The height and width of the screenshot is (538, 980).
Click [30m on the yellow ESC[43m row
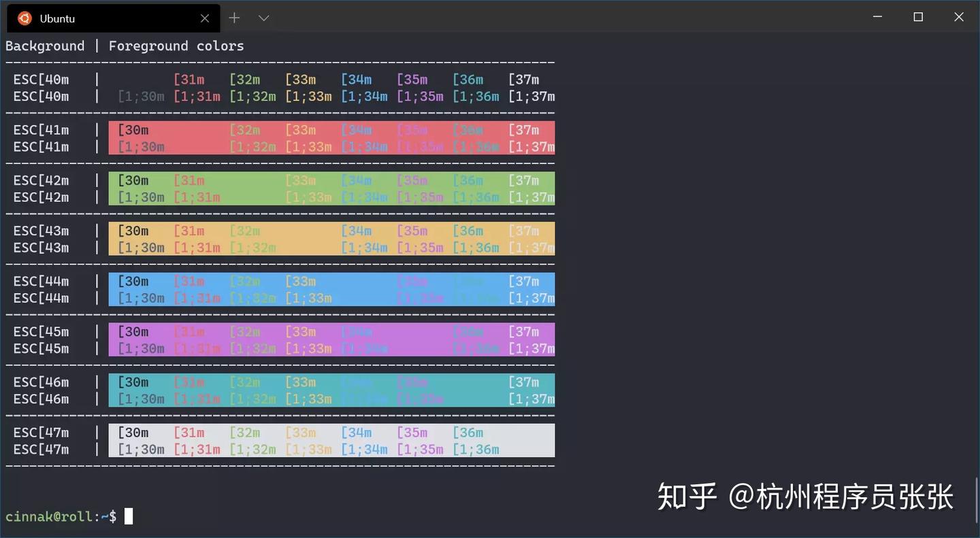pos(133,231)
